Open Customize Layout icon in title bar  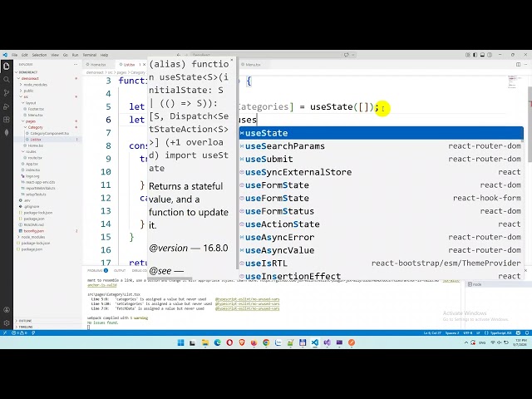click(x=468, y=55)
